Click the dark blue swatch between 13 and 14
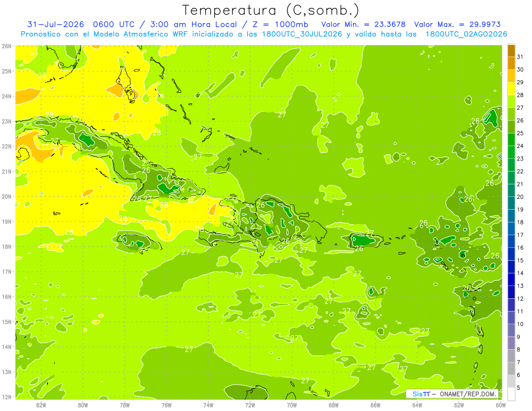 [x=511, y=280]
